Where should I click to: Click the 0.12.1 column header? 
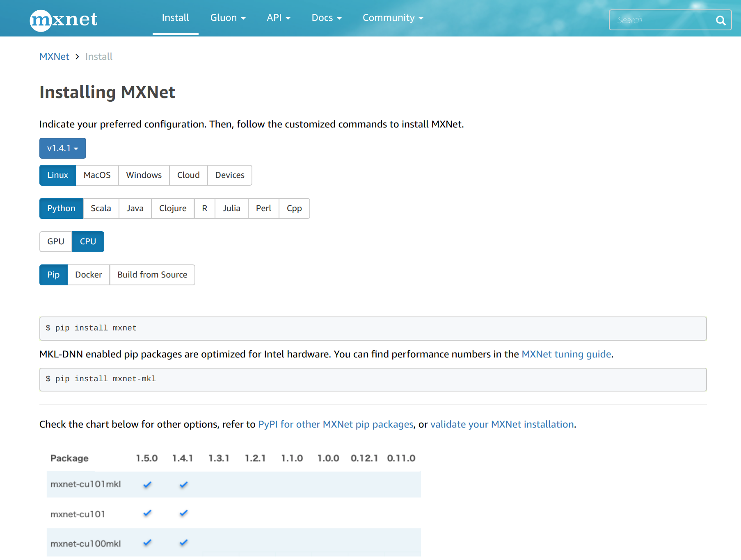tap(364, 458)
